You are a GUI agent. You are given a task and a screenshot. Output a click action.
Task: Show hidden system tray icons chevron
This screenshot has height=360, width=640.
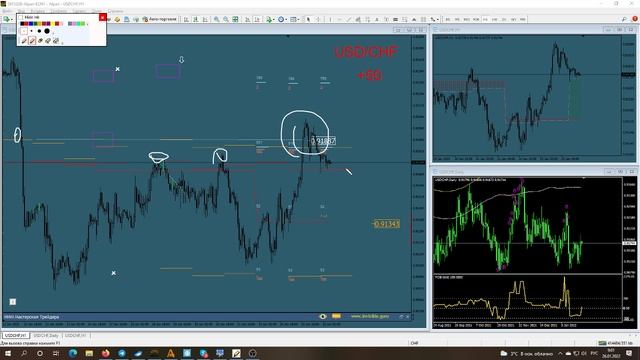(x=560, y=353)
